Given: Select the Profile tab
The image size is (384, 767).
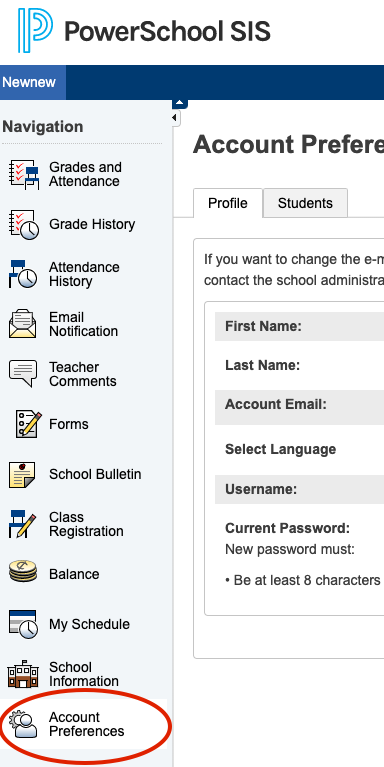Looking at the screenshot, I should 228,203.
